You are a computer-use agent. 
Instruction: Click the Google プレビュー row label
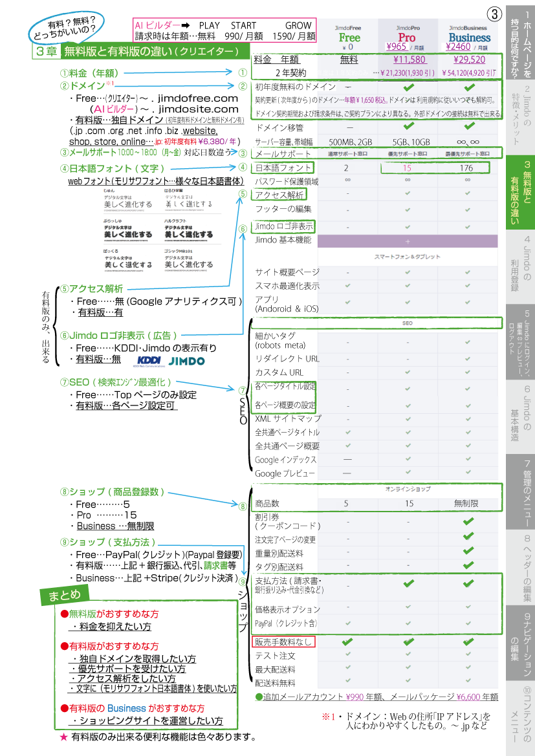click(285, 473)
